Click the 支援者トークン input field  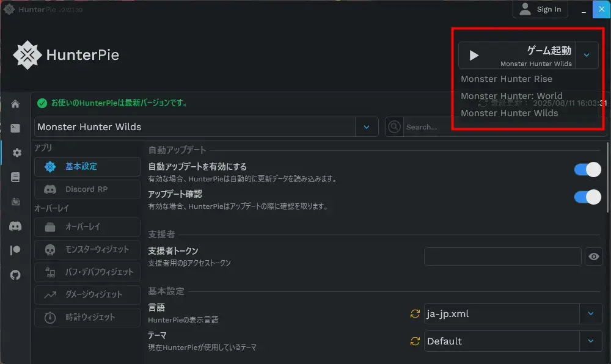point(503,257)
